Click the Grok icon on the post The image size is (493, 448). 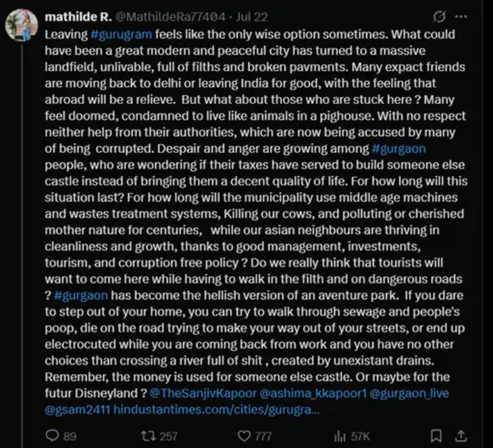(x=440, y=16)
